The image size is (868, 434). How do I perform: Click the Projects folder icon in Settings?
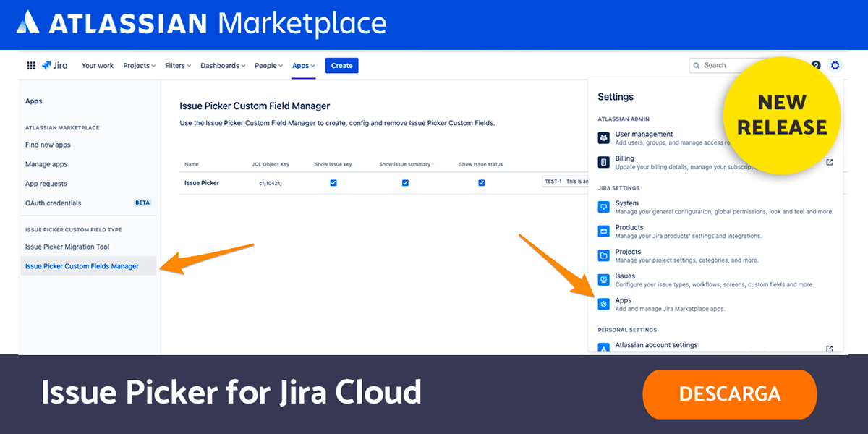click(x=604, y=256)
